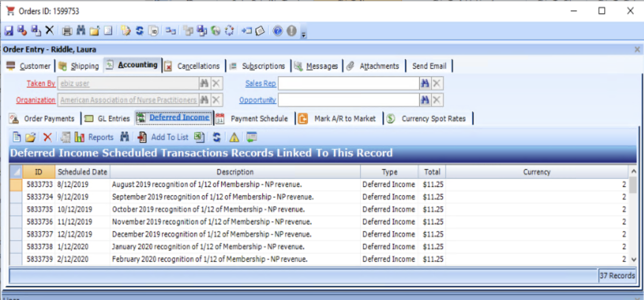Click the refresh arrows in the Deferred Income toolbar
This screenshot has width=644, height=300.
coord(217,137)
